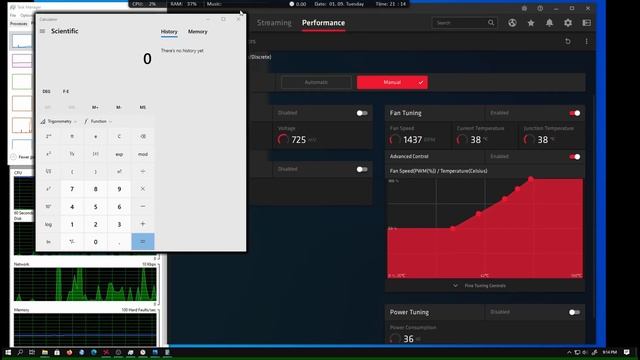Viewport: 640px width, 360px height.
Task: Click the multiply operator in Calculator
Action: (x=143, y=189)
